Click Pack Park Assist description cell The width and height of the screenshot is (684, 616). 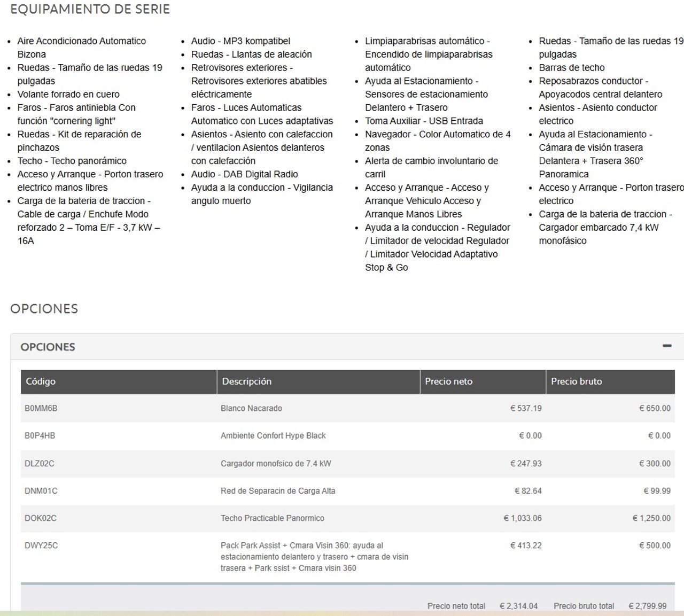click(x=315, y=557)
